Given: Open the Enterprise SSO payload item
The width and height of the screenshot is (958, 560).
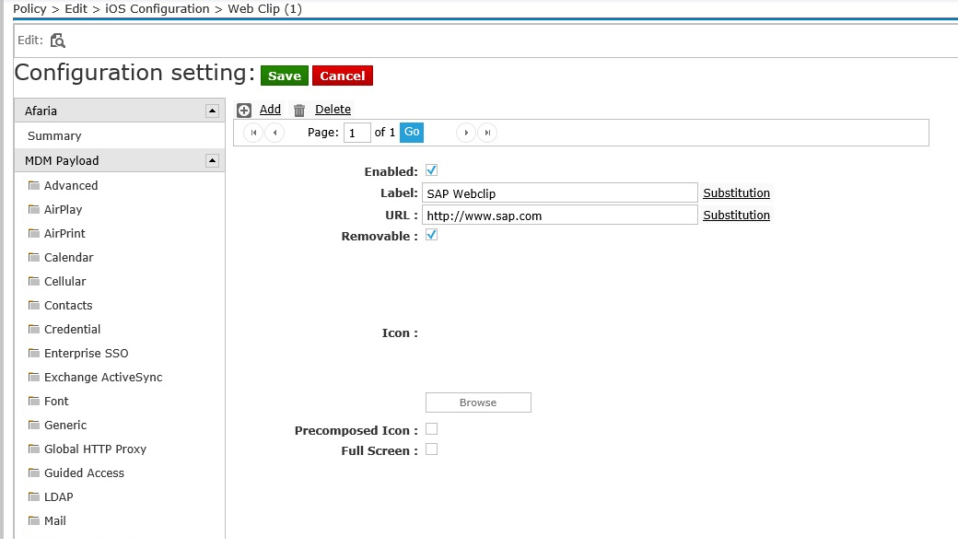Looking at the screenshot, I should click(x=87, y=353).
